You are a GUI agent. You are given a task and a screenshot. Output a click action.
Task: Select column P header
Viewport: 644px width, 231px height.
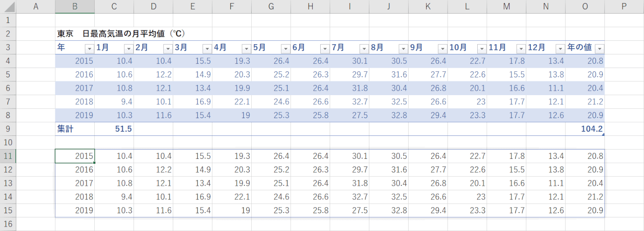click(624, 7)
